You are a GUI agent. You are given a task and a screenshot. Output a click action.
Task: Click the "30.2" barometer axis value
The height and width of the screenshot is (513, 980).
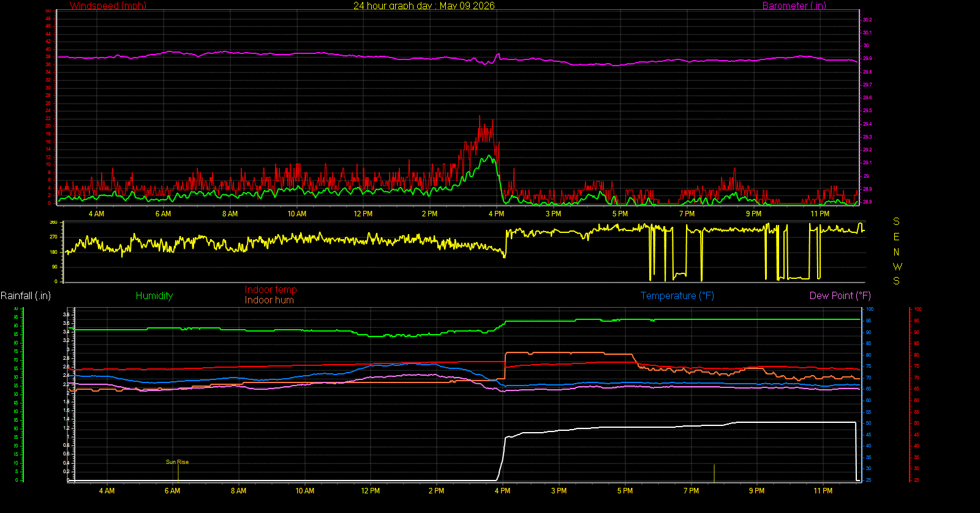pyautogui.click(x=867, y=20)
